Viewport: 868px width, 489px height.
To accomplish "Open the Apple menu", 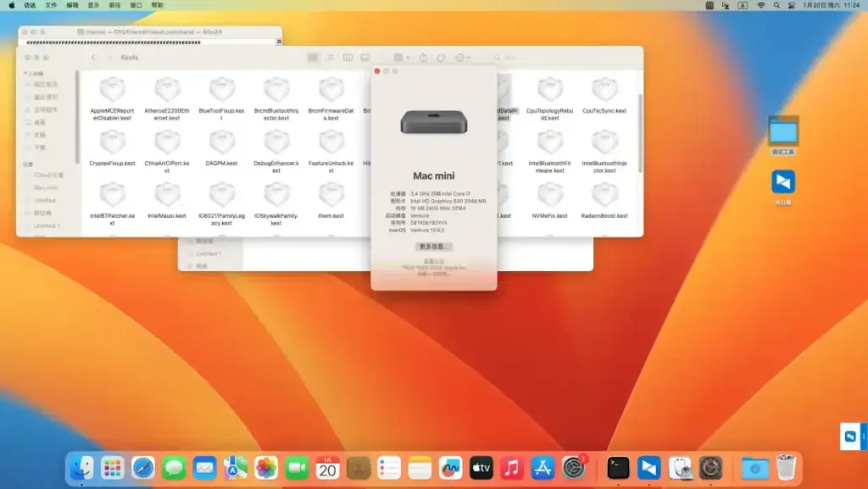I will [x=12, y=5].
